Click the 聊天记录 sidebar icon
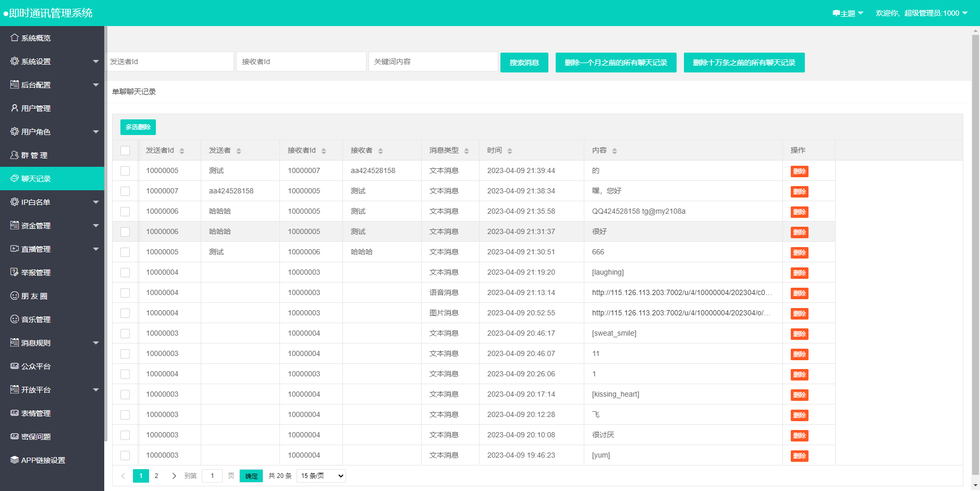 click(14, 178)
